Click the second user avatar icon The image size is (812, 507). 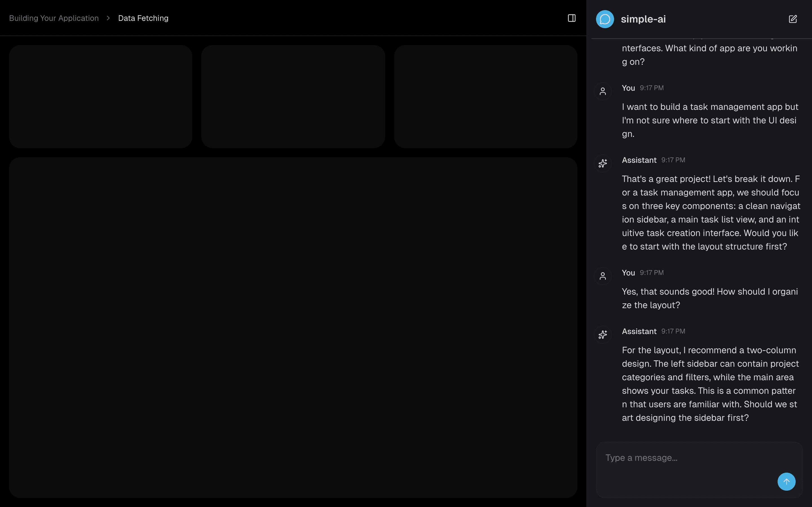(603, 276)
